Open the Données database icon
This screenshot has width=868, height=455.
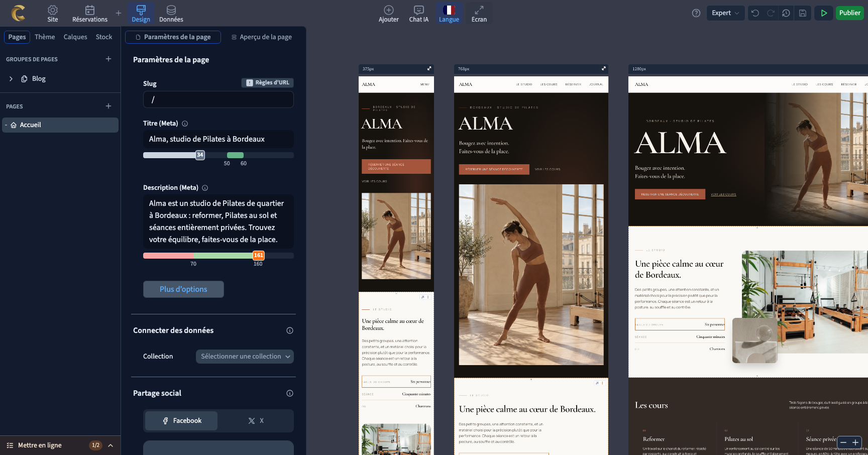click(171, 10)
